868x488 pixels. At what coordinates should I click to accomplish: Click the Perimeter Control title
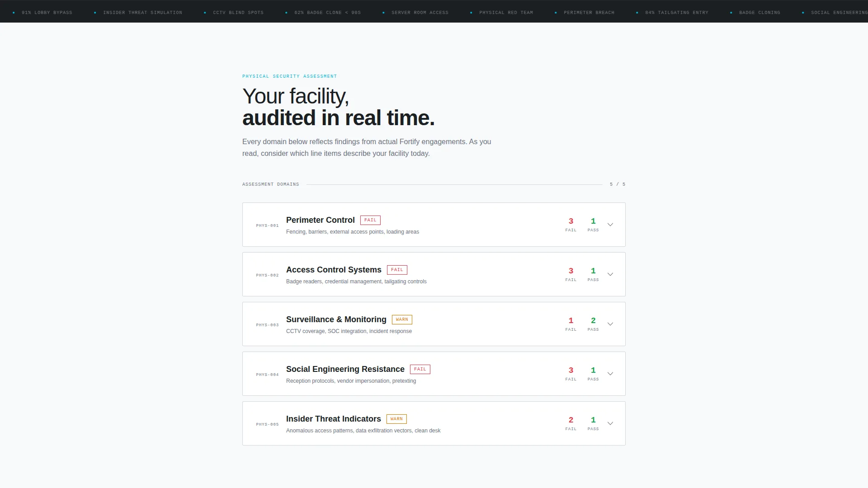(x=320, y=220)
